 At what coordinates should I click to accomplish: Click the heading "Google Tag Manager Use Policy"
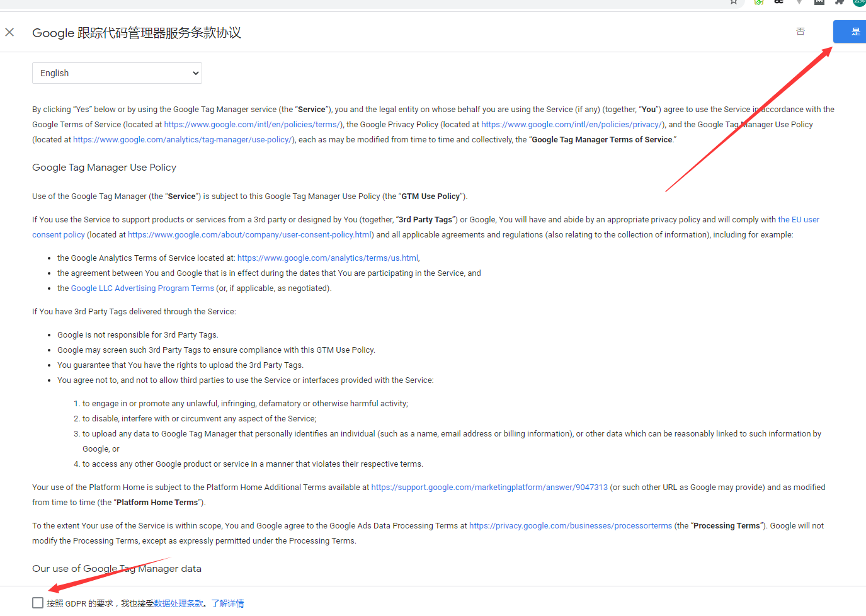[x=105, y=168]
